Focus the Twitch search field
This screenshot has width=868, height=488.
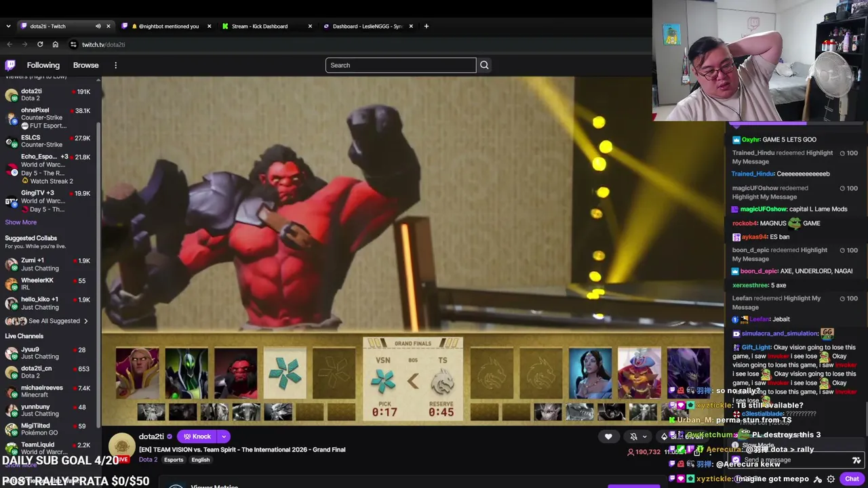pyautogui.click(x=401, y=65)
